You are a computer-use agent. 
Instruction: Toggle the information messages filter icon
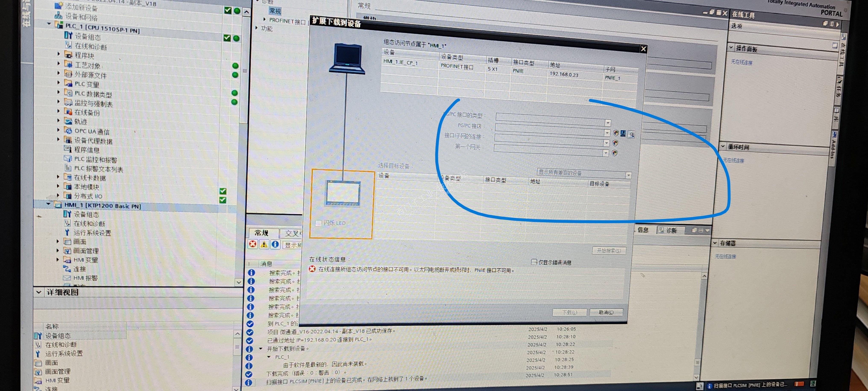click(275, 245)
